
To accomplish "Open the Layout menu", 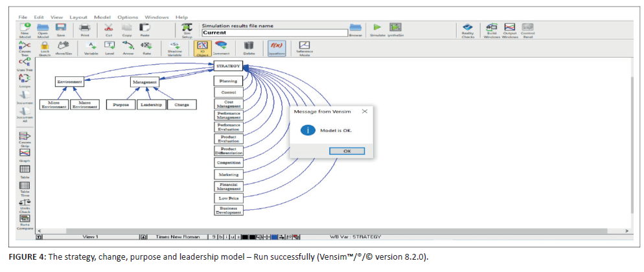I will 78,16.
